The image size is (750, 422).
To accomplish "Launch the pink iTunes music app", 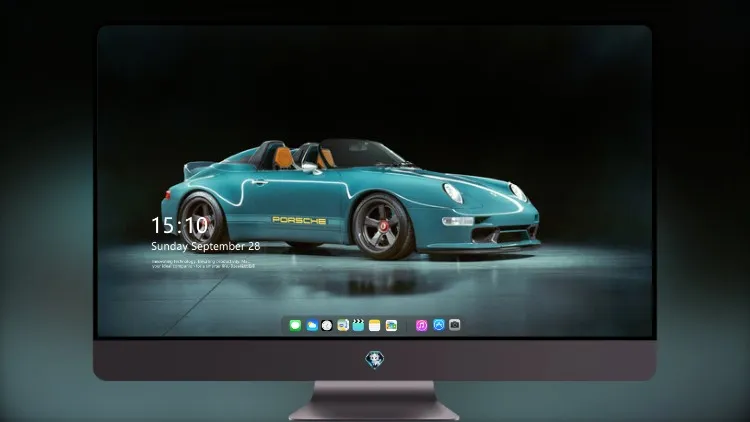I will pos(421,325).
